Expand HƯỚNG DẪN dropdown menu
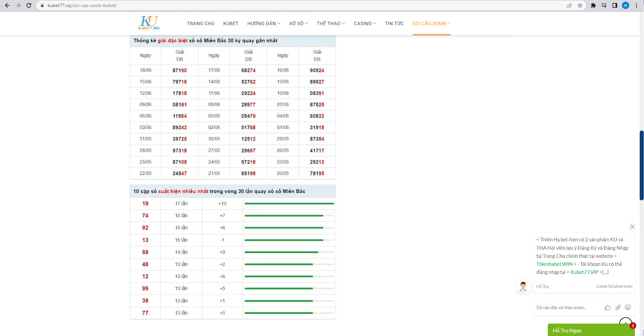The image size is (644, 336). 264,24
